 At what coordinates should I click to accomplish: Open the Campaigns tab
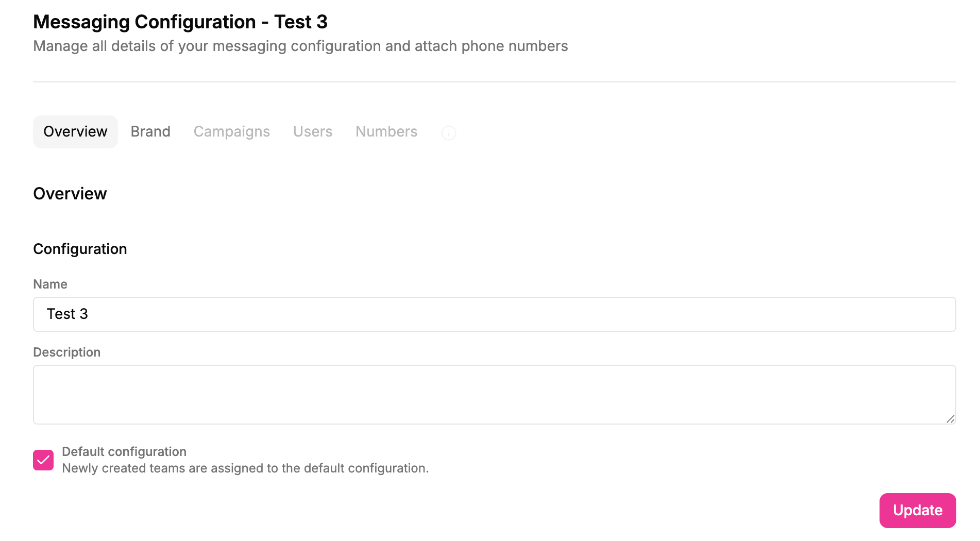(x=232, y=132)
